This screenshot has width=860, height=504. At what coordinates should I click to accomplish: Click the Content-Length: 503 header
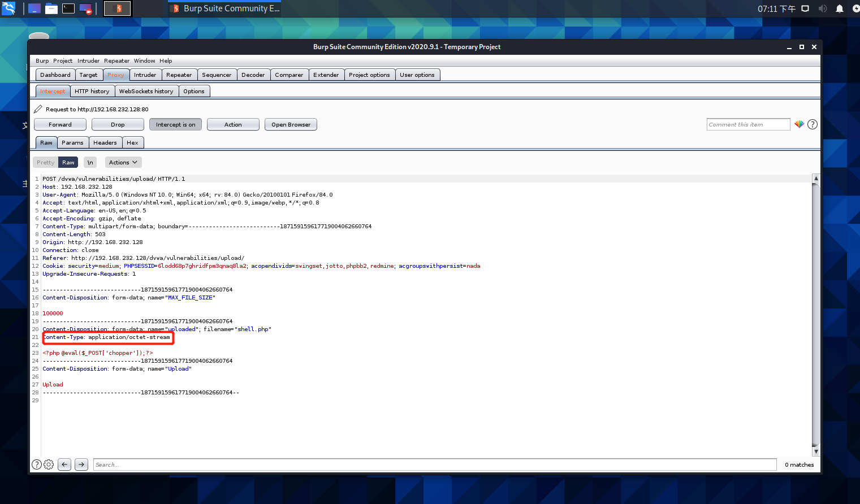pyautogui.click(x=74, y=234)
